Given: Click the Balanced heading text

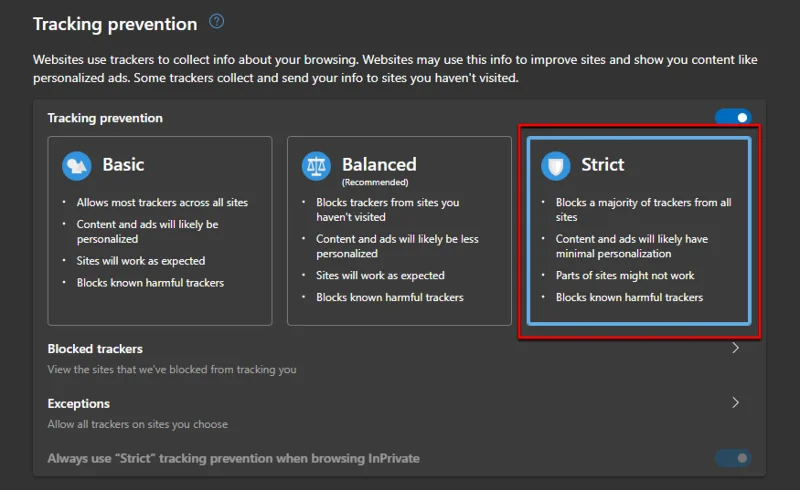Looking at the screenshot, I should [379, 163].
